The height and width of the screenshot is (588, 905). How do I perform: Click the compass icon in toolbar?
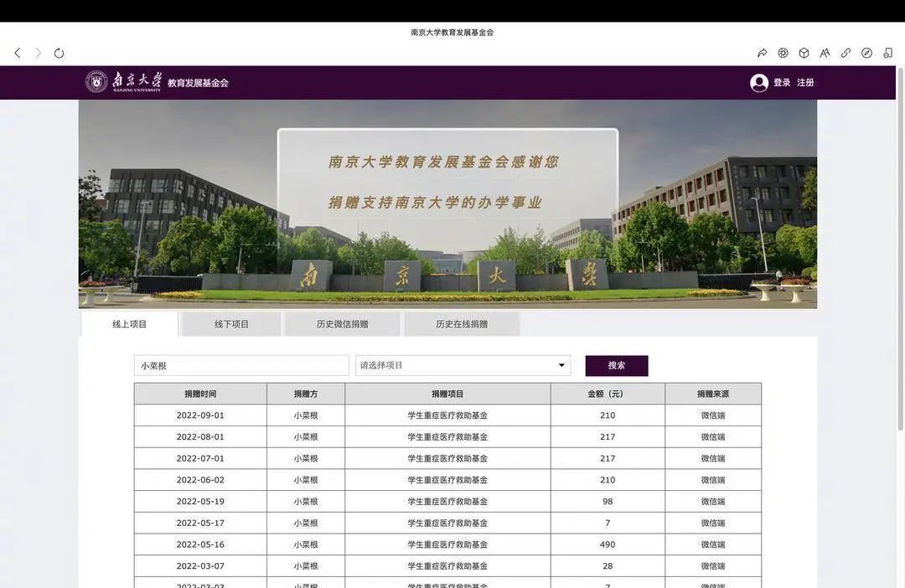pyautogui.click(x=866, y=53)
